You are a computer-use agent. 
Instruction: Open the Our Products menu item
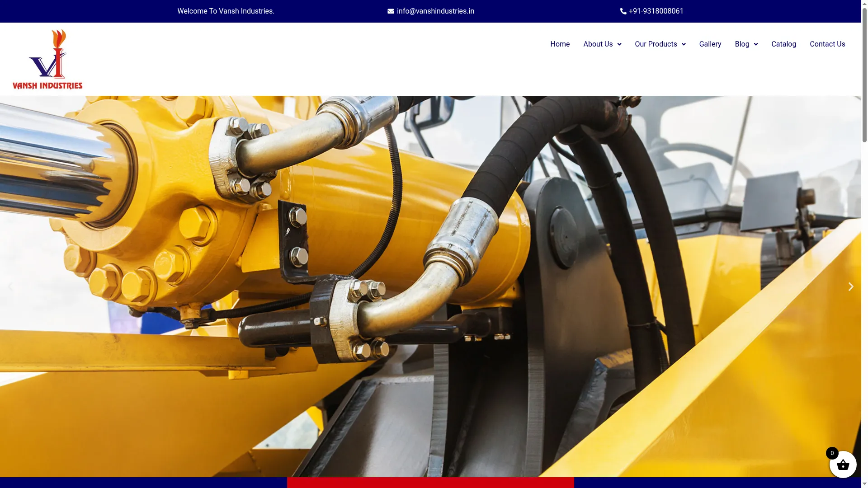tap(656, 44)
